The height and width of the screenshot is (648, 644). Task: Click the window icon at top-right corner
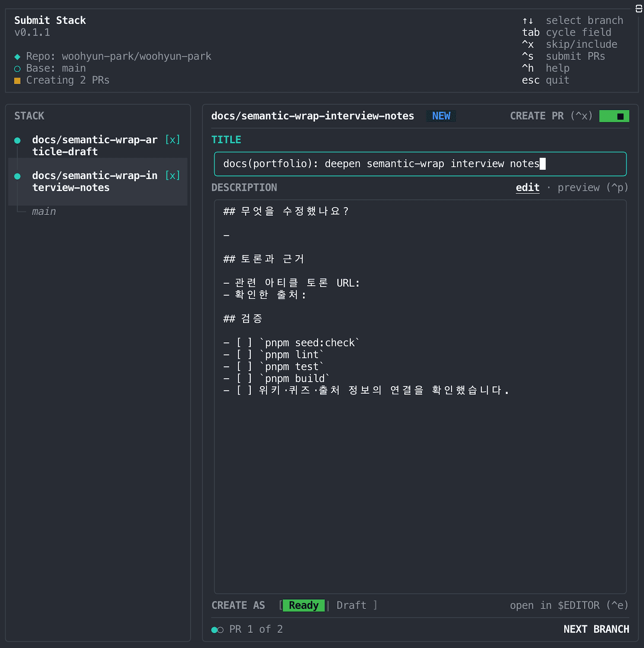point(639,9)
